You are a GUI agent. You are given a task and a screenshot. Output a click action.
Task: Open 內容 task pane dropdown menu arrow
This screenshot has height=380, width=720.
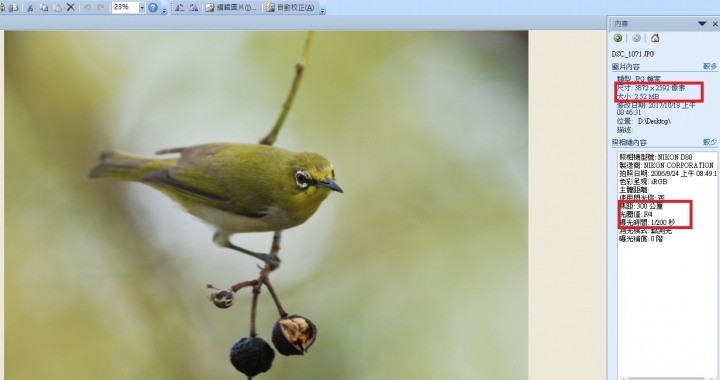point(702,23)
